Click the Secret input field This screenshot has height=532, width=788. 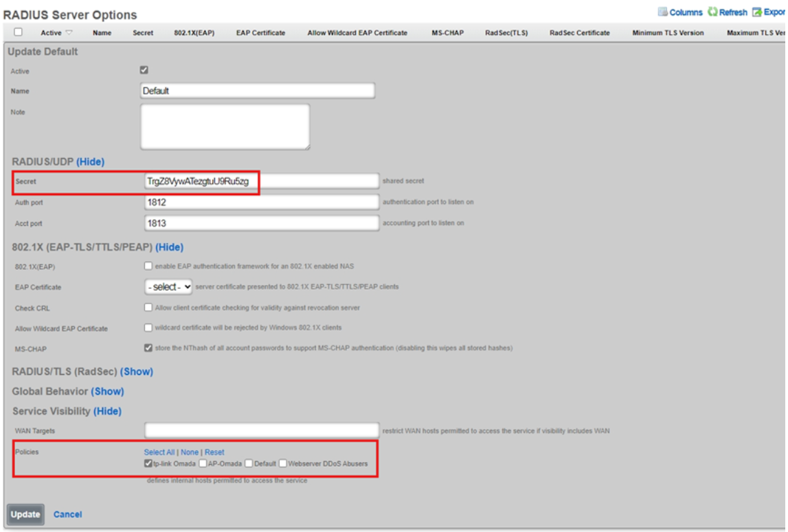pos(261,181)
